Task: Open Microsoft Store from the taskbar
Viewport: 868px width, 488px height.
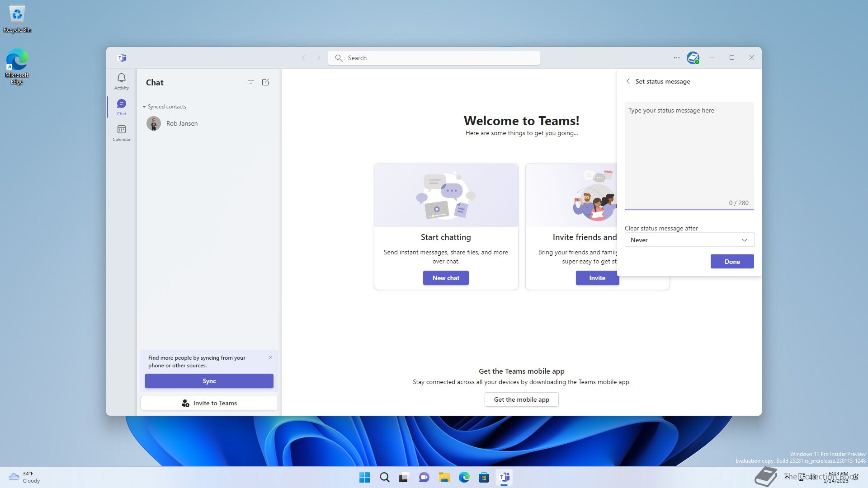Action: tap(484, 477)
